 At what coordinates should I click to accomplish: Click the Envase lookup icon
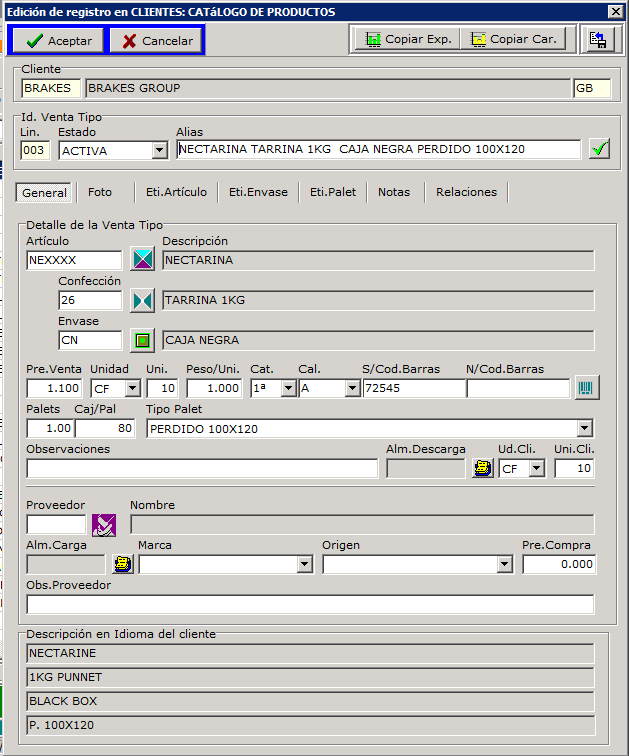[144, 340]
